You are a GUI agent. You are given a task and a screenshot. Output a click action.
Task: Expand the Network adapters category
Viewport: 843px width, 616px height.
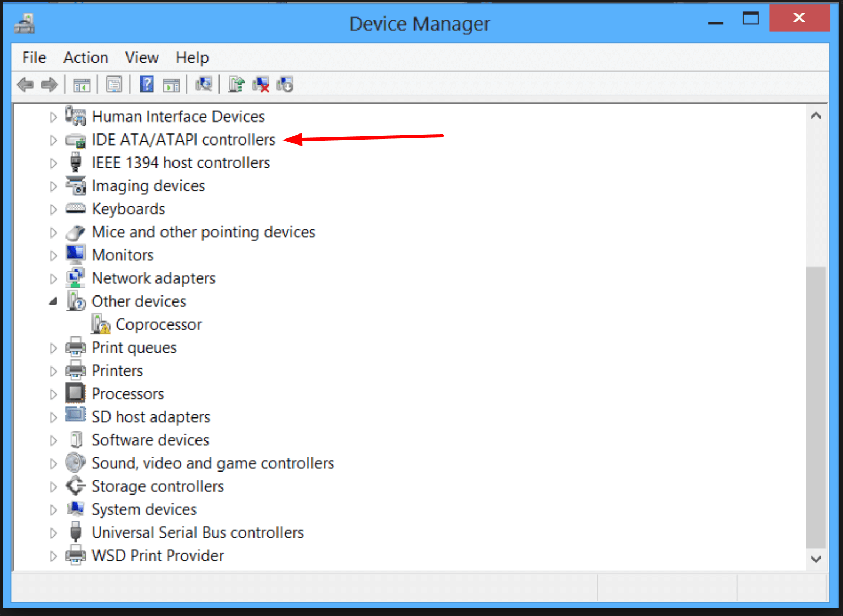coord(53,279)
